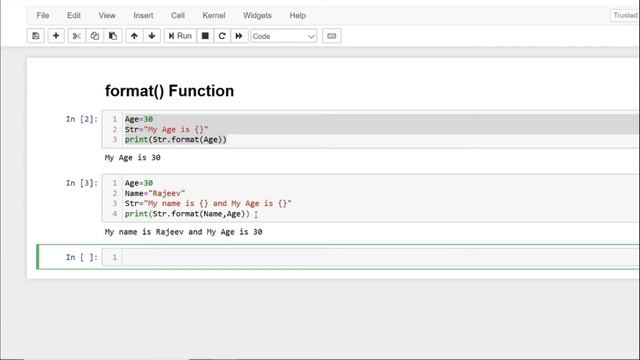The height and width of the screenshot is (360, 640).
Task: Open the View menu
Action: pos(107,16)
